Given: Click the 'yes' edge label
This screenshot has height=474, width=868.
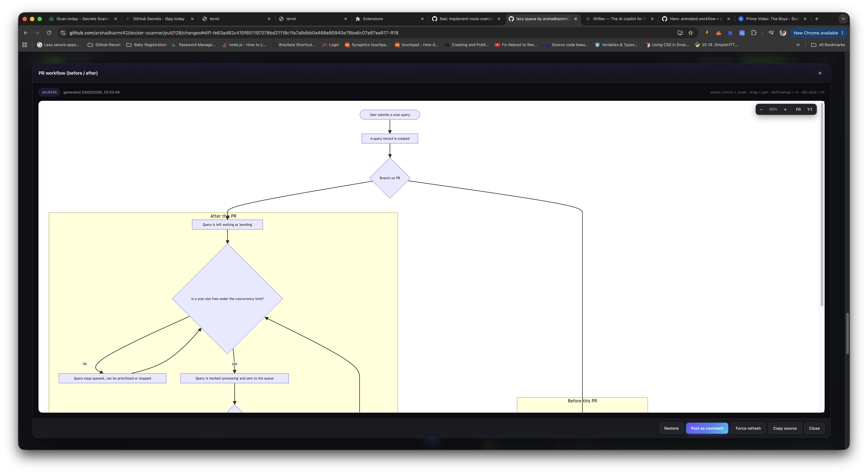Looking at the screenshot, I should [x=235, y=364].
